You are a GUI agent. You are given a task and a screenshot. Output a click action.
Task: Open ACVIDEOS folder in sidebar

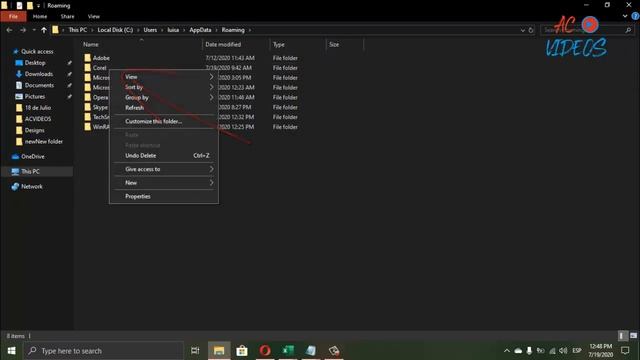pyautogui.click(x=38, y=119)
